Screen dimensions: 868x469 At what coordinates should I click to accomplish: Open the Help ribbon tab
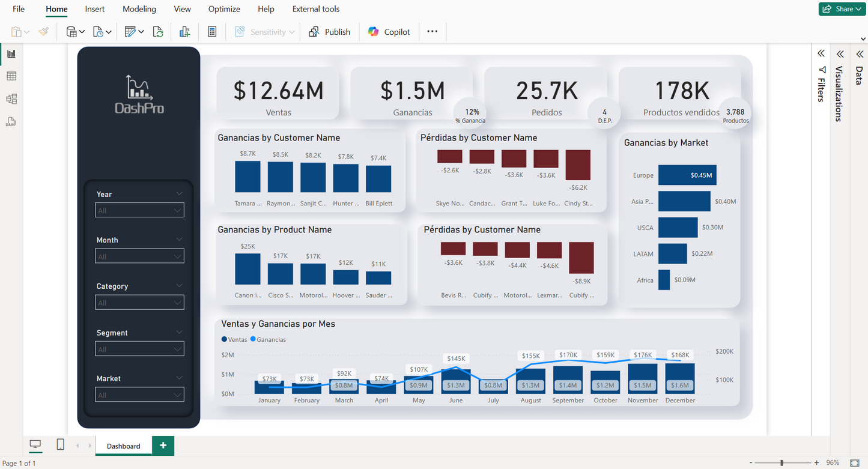point(266,9)
